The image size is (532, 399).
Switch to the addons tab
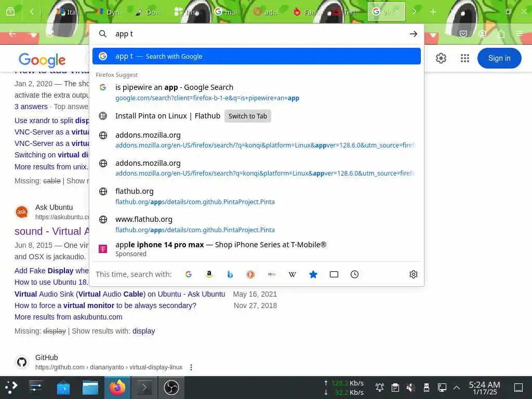click(266, 12)
